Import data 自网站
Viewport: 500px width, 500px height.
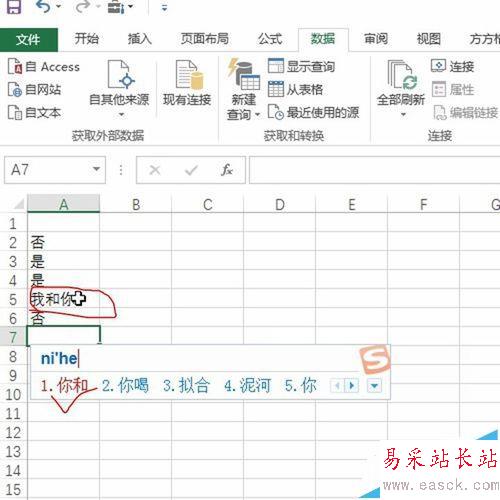pos(34,89)
